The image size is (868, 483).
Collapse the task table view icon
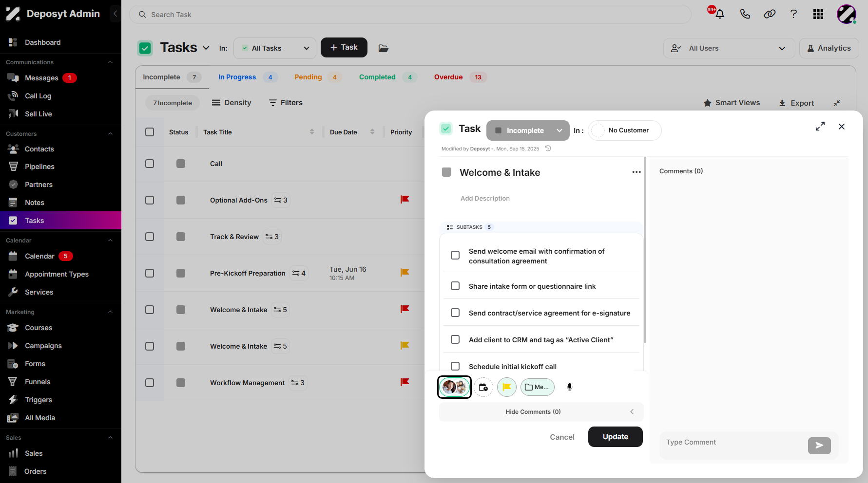tap(837, 103)
